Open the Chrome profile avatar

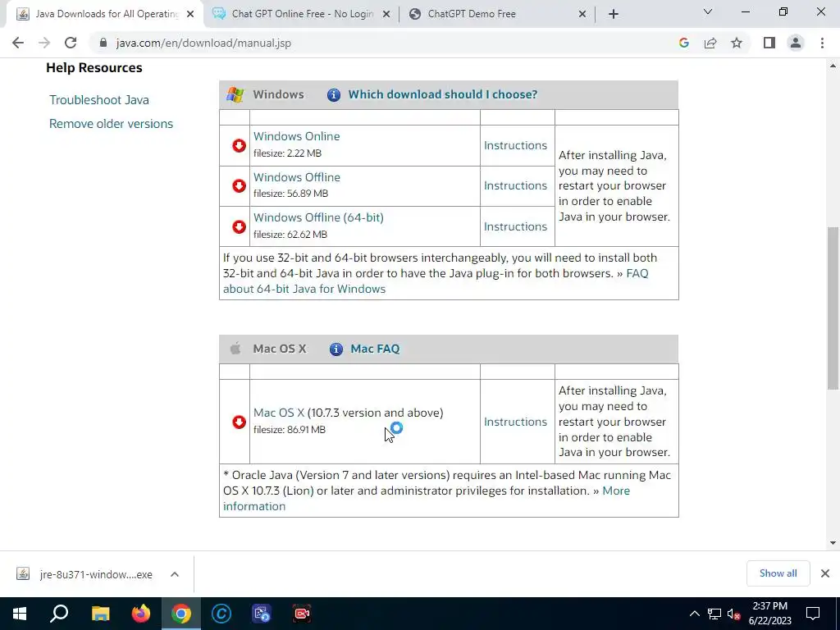[x=796, y=43]
